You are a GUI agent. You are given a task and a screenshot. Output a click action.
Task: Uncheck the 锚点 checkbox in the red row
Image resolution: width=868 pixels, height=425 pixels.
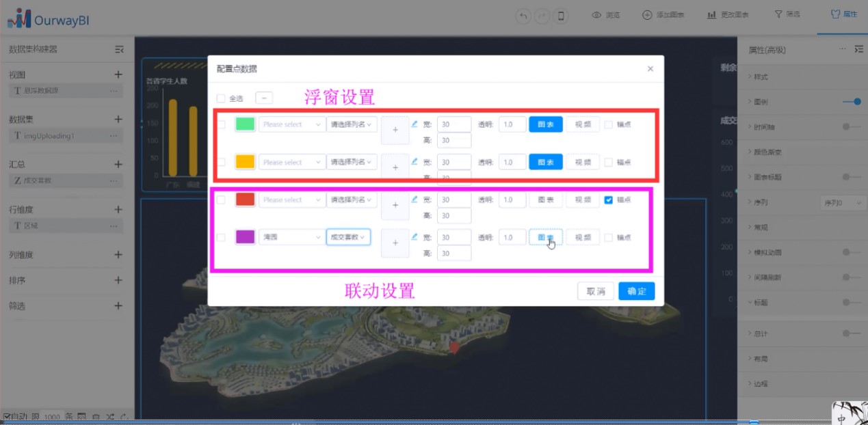click(609, 200)
